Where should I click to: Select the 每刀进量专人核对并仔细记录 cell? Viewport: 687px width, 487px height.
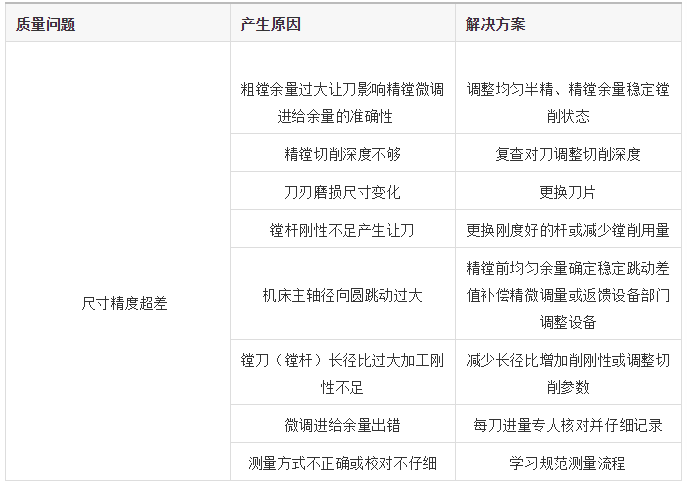[x=568, y=425]
